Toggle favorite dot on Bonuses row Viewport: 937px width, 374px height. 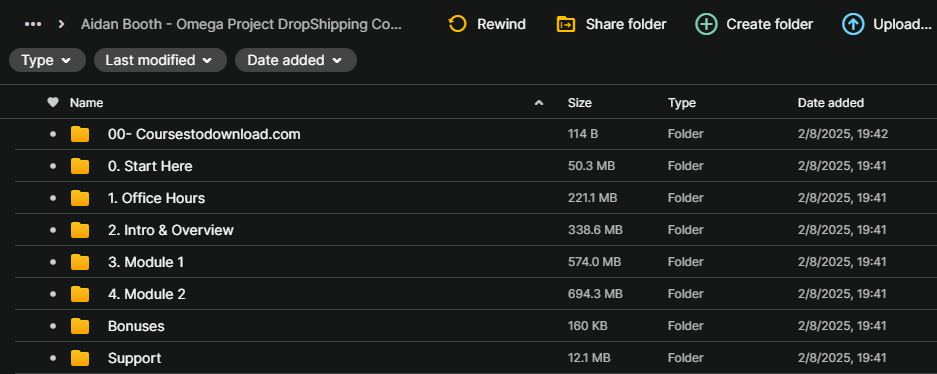coord(53,326)
